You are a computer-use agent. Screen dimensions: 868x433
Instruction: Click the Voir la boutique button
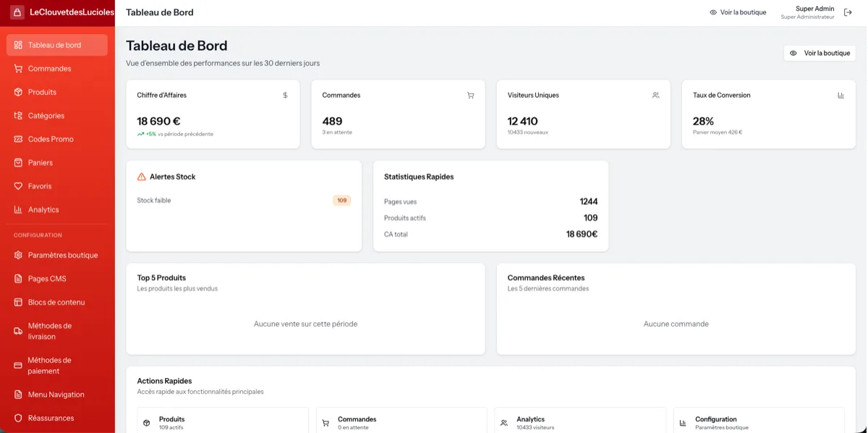point(819,52)
